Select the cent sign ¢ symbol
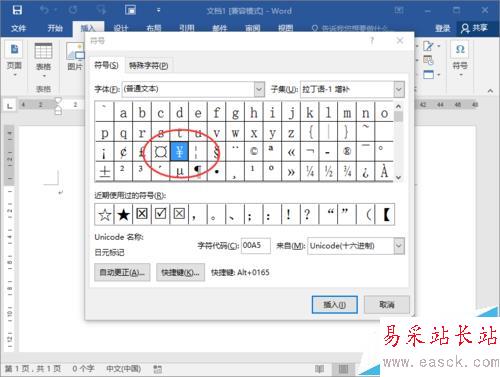This screenshot has height=377, width=500. [123, 152]
